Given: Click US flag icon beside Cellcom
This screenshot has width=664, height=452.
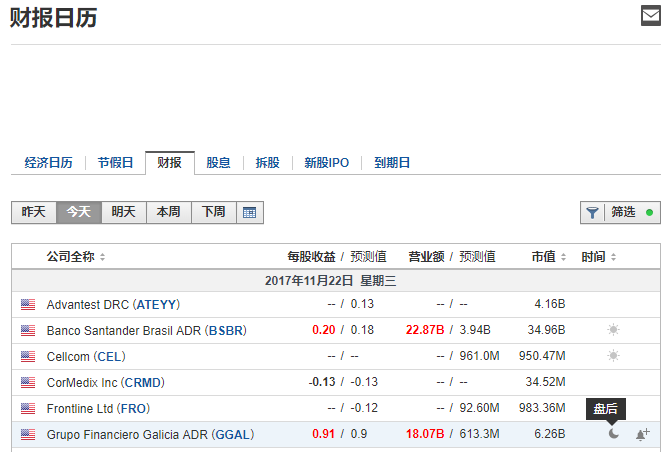Looking at the screenshot, I should click(x=28, y=356).
